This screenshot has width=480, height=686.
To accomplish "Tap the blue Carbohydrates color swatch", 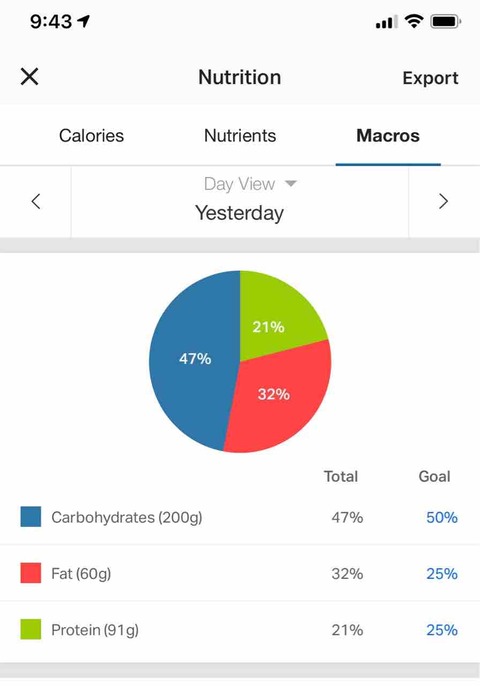I will tap(31, 517).
